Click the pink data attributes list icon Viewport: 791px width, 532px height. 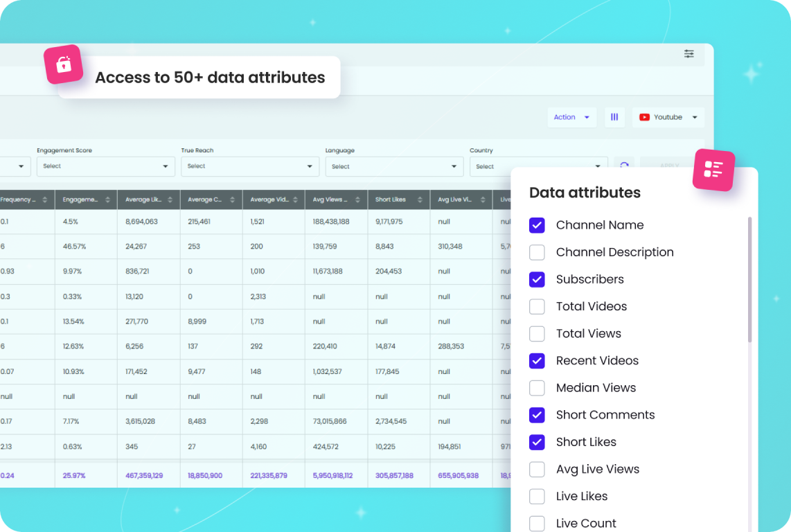[713, 170]
